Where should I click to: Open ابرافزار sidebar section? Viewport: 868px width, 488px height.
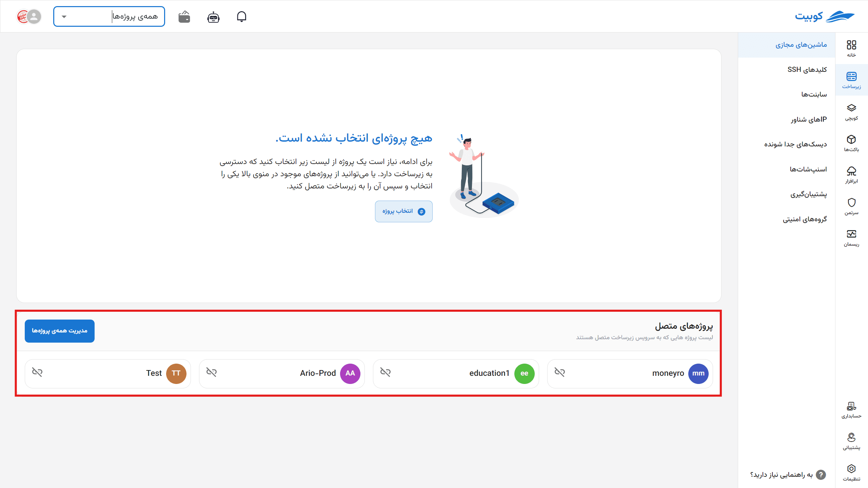click(851, 175)
